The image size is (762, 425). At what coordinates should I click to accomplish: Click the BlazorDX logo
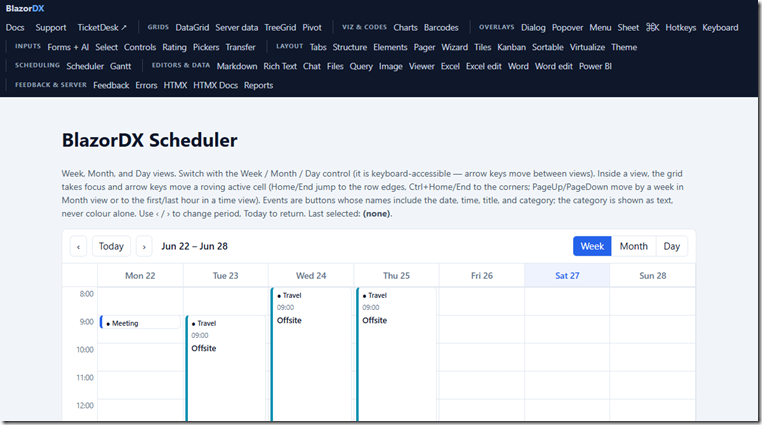pyautogui.click(x=25, y=8)
